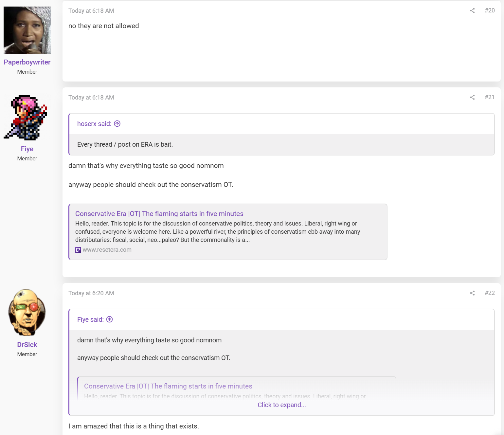Click post #21 timestamp 'Today at 6:18 AM'
Viewport: 504px width, 435px height.
91,98
